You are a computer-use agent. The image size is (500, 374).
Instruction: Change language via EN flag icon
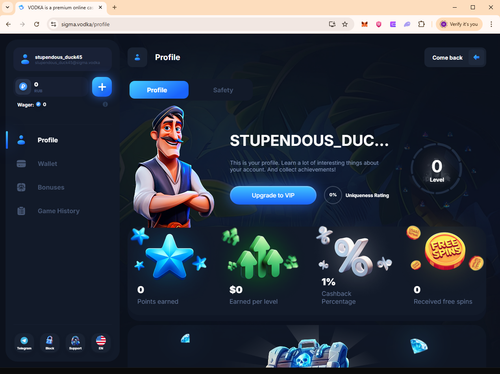click(x=101, y=342)
